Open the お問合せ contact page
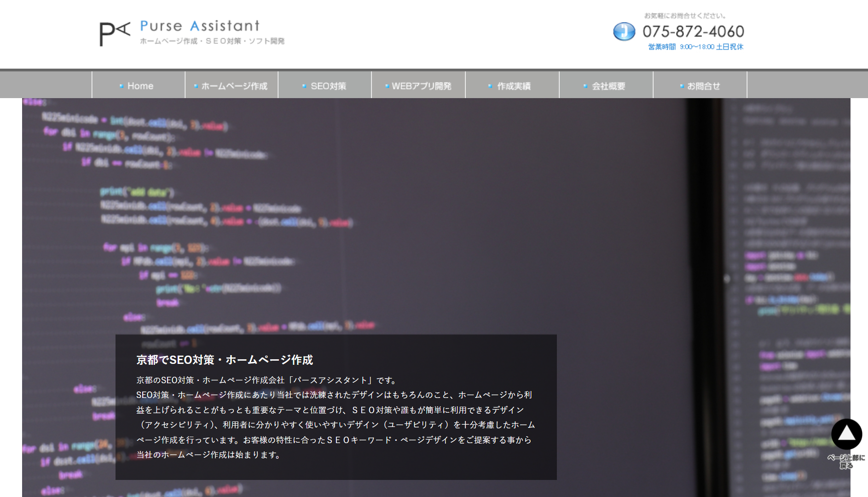This screenshot has height=497, width=868. pyautogui.click(x=700, y=86)
